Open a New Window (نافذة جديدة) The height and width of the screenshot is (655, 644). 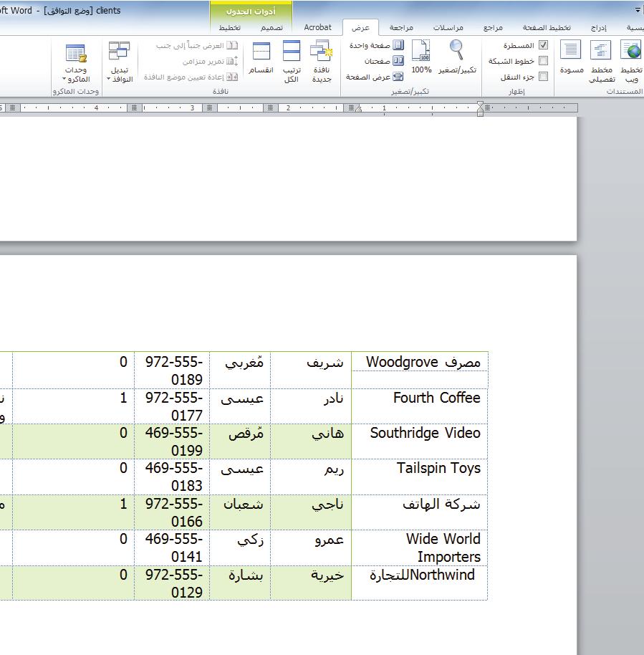tap(321, 62)
